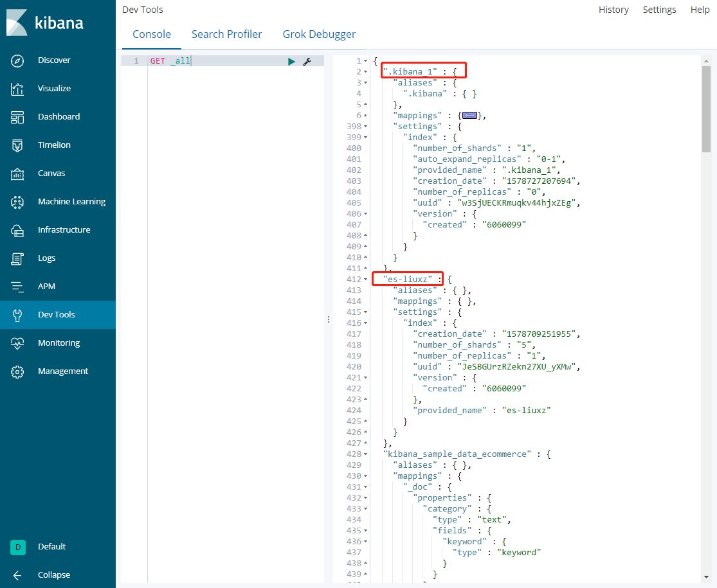Image resolution: width=717 pixels, height=588 pixels.
Task: Go to Management label
Action: (x=63, y=371)
